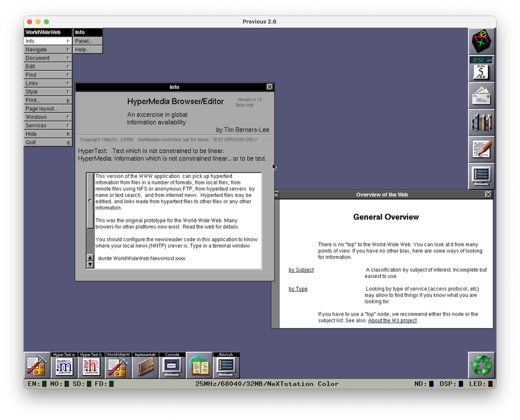Open the /bin/csh terminal miniwindow icon
Image resolution: width=520 pixels, height=420 pixels.
[x=226, y=365]
